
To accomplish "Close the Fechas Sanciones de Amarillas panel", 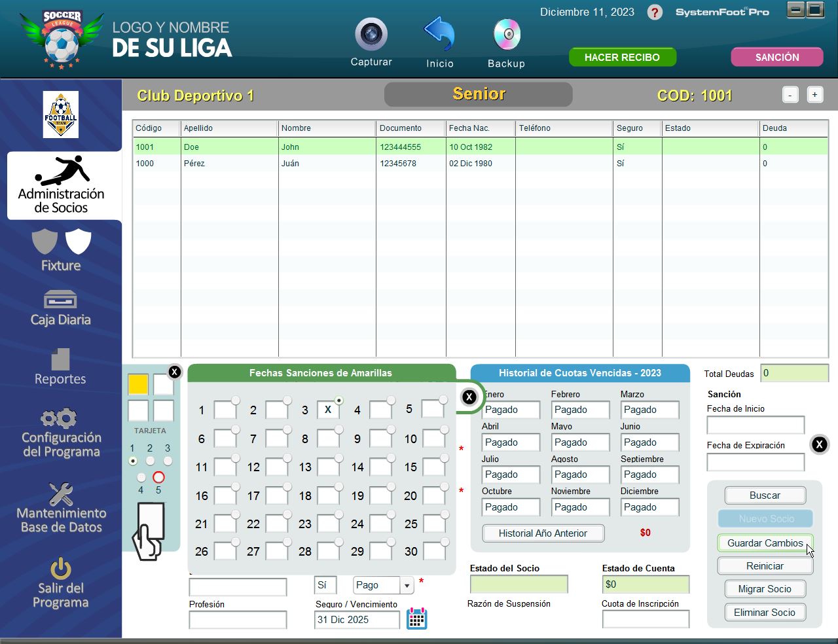I will click(x=469, y=397).
